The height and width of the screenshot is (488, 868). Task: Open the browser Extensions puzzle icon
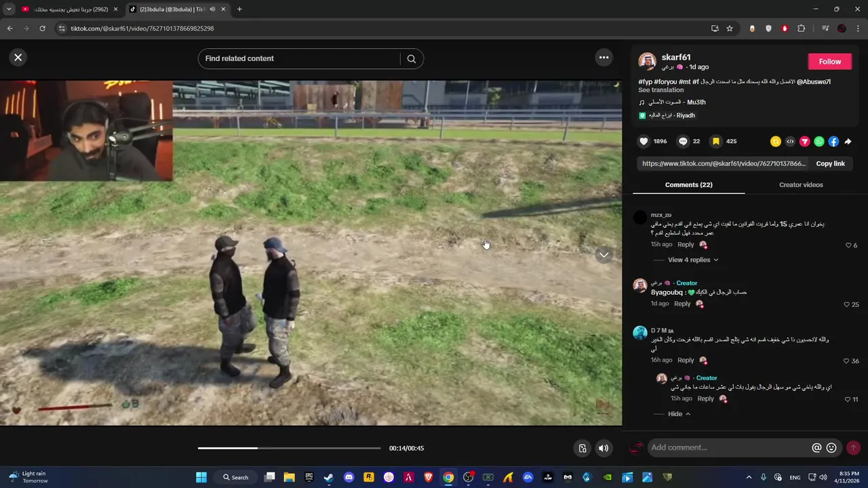(x=801, y=28)
